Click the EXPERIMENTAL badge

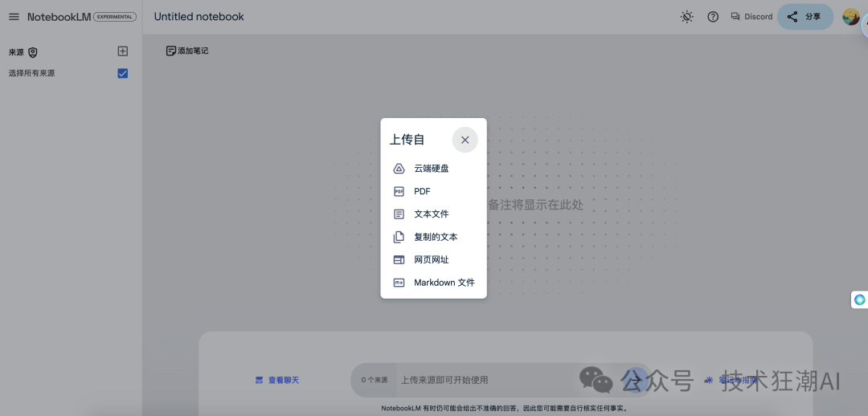(x=115, y=17)
